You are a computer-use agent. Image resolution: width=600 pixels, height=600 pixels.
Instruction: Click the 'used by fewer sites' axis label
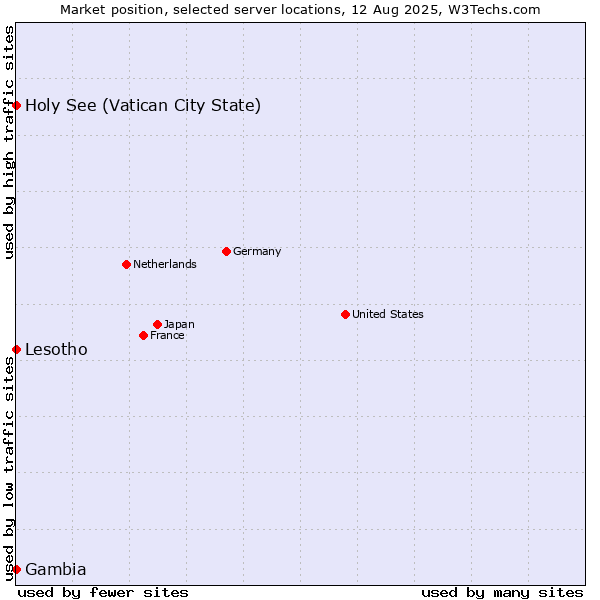[x=103, y=593]
